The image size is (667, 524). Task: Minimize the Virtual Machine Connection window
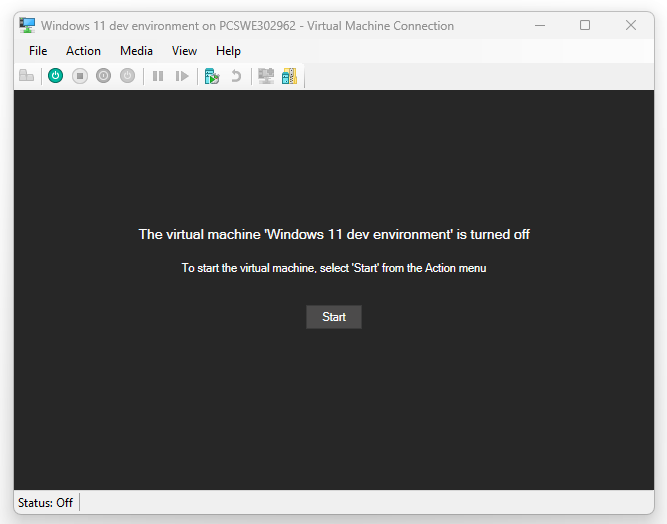540,26
